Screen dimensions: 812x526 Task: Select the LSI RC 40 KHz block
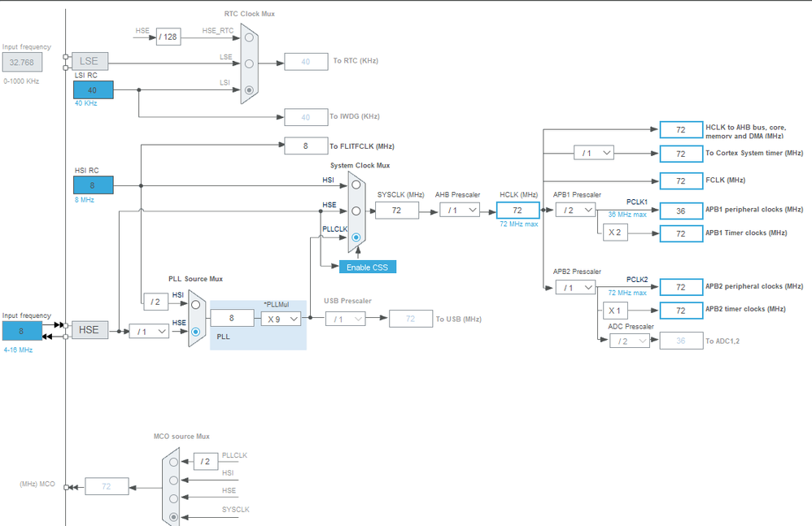pyautogui.click(x=94, y=90)
